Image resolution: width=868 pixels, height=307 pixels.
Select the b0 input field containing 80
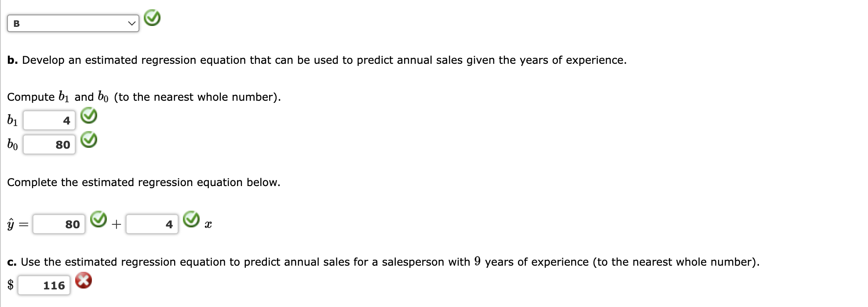pos(48,144)
